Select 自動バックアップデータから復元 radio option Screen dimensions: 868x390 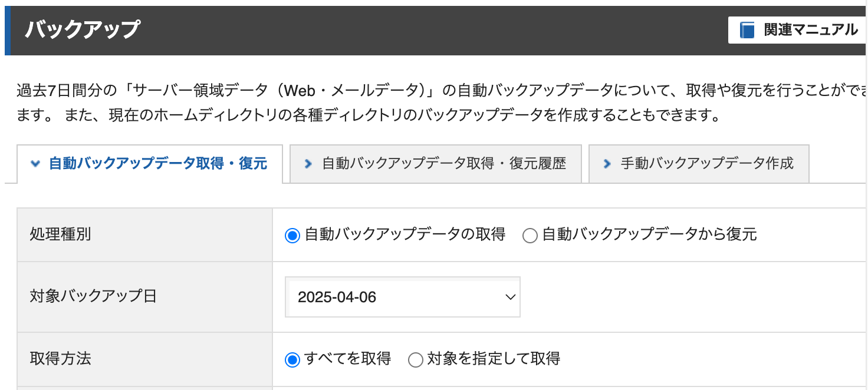(x=530, y=236)
